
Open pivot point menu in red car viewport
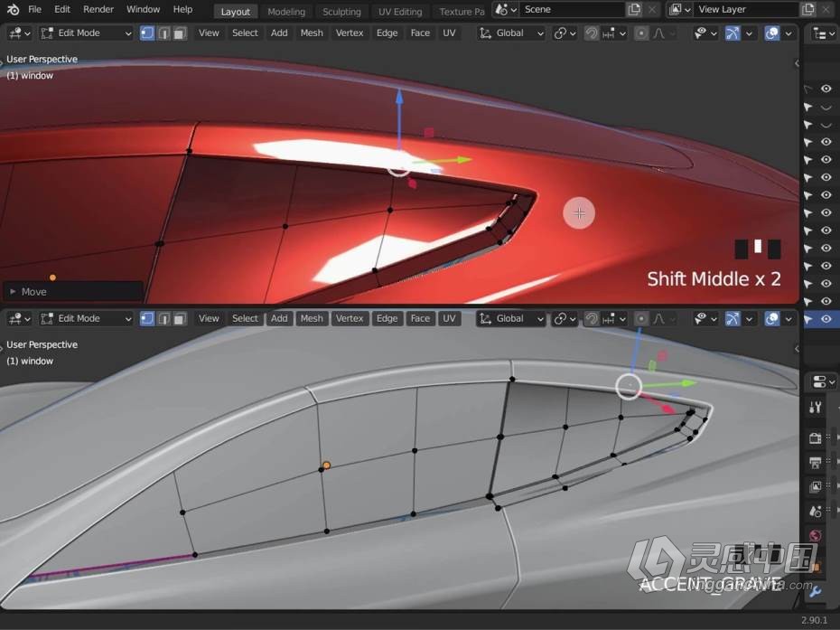point(565,33)
